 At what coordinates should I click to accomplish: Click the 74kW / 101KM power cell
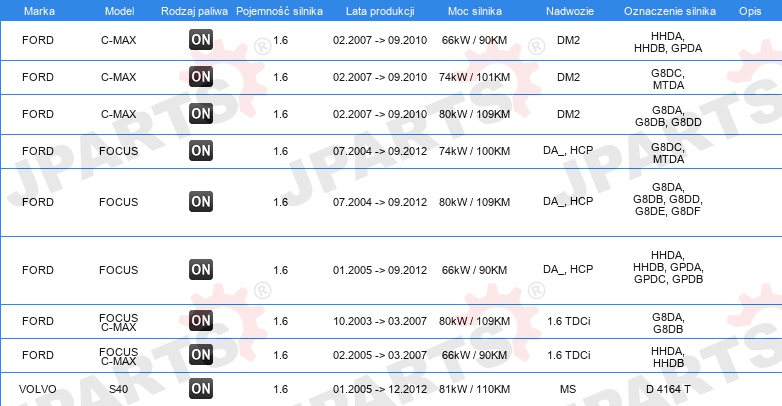coord(474,77)
